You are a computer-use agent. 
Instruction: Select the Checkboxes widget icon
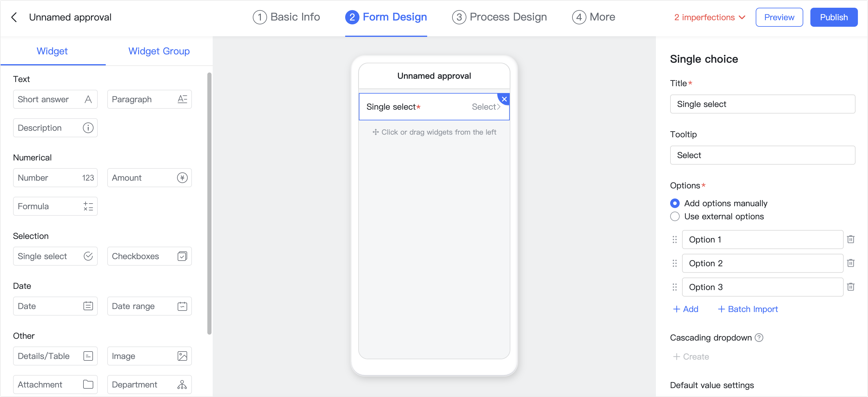[x=182, y=256]
